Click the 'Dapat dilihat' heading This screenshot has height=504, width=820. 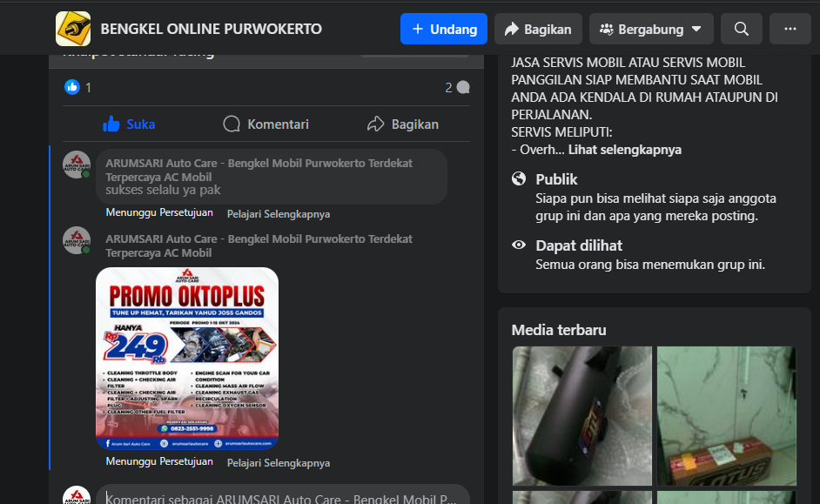point(579,245)
